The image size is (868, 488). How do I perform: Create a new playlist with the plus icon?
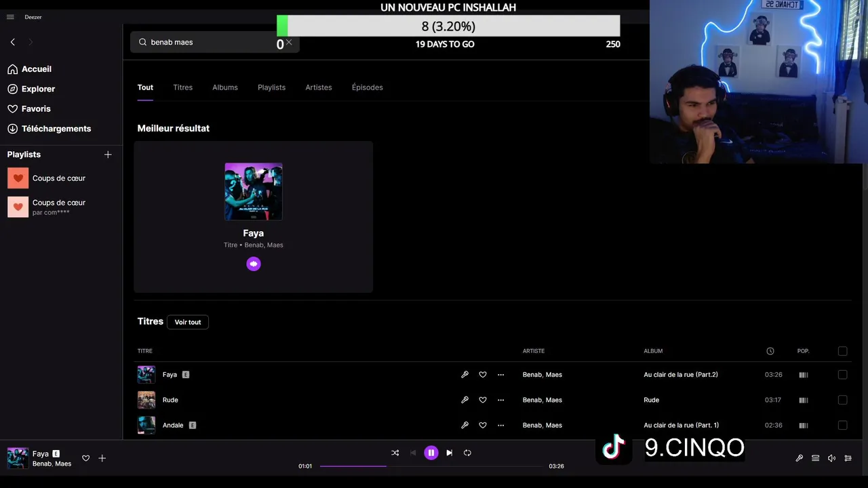pyautogui.click(x=108, y=155)
